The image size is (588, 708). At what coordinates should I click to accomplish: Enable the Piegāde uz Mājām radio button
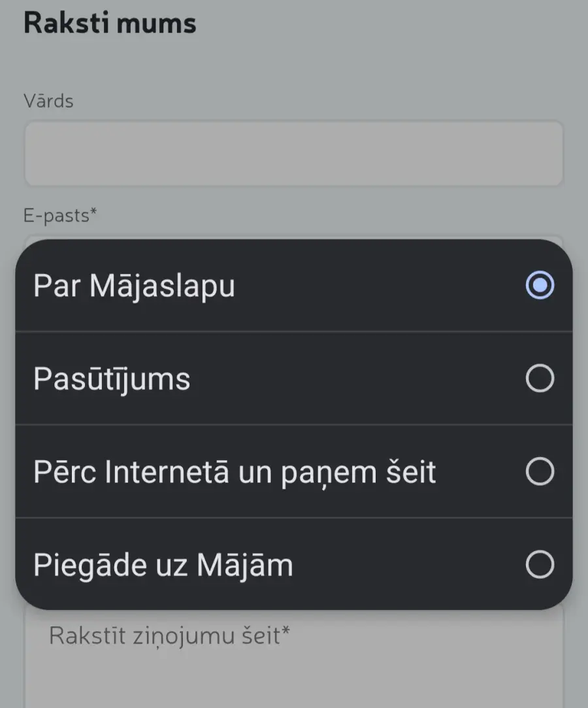(540, 565)
